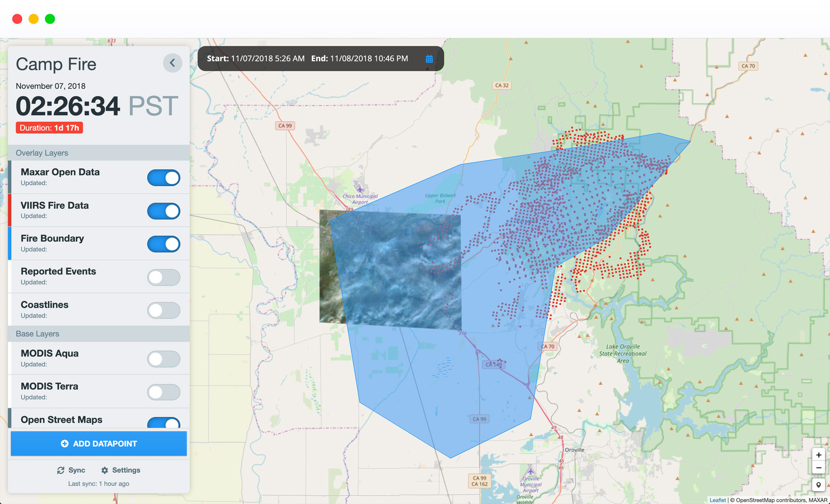The height and width of the screenshot is (504, 830).
Task: Toggle off the Fire Boundary layer
Action: click(x=164, y=244)
